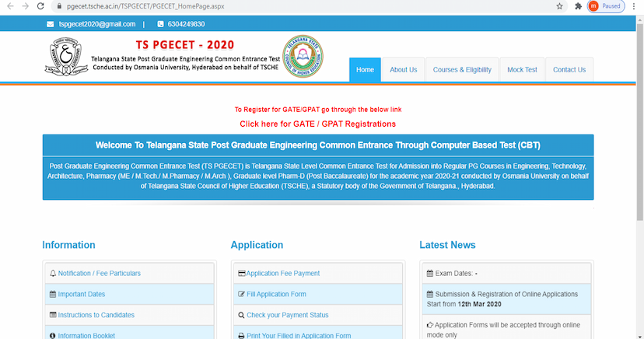Image resolution: width=644 pixels, height=339 pixels.
Task: Click the printer icon beside Print Application Form
Action: (241, 336)
